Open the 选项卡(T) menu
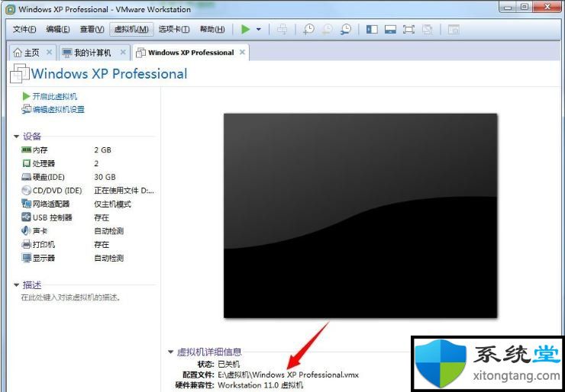This screenshot has height=392, width=565. [x=173, y=30]
